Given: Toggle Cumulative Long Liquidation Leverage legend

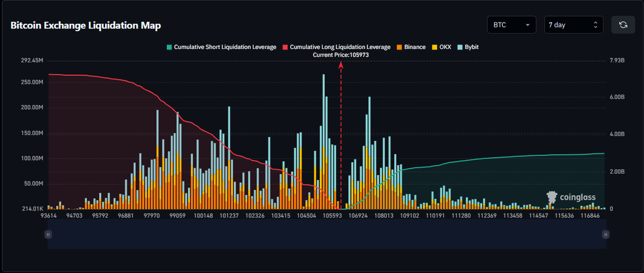Looking at the screenshot, I should point(337,47).
